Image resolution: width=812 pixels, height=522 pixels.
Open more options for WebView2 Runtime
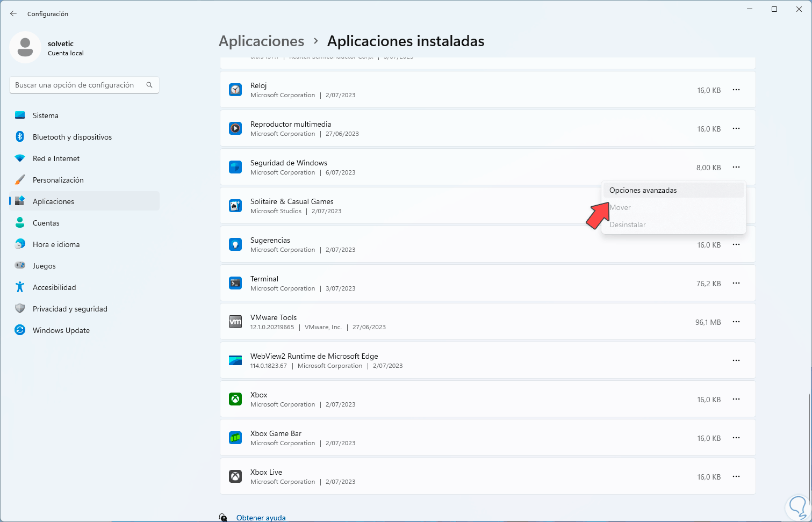tap(736, 360)
